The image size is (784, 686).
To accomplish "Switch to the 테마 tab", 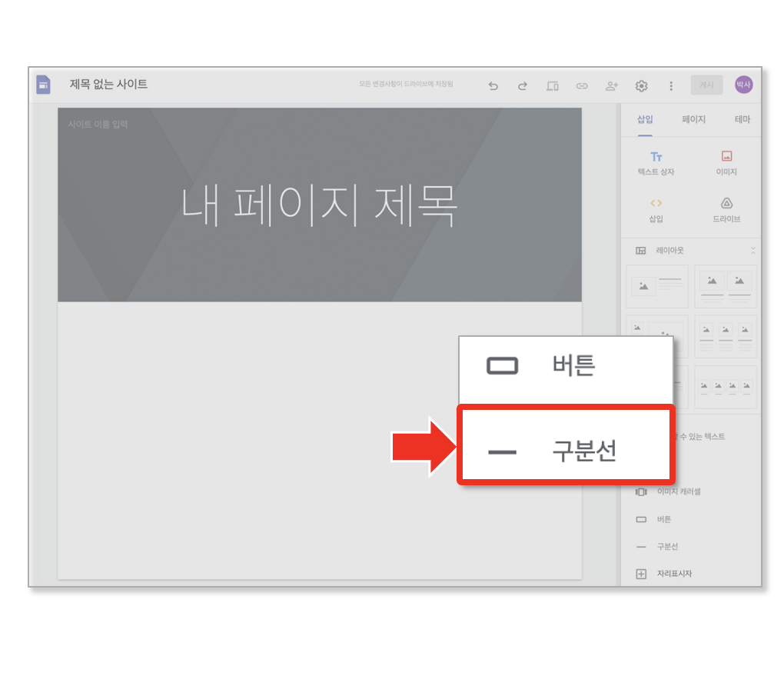I will click(x=742, y=119).
